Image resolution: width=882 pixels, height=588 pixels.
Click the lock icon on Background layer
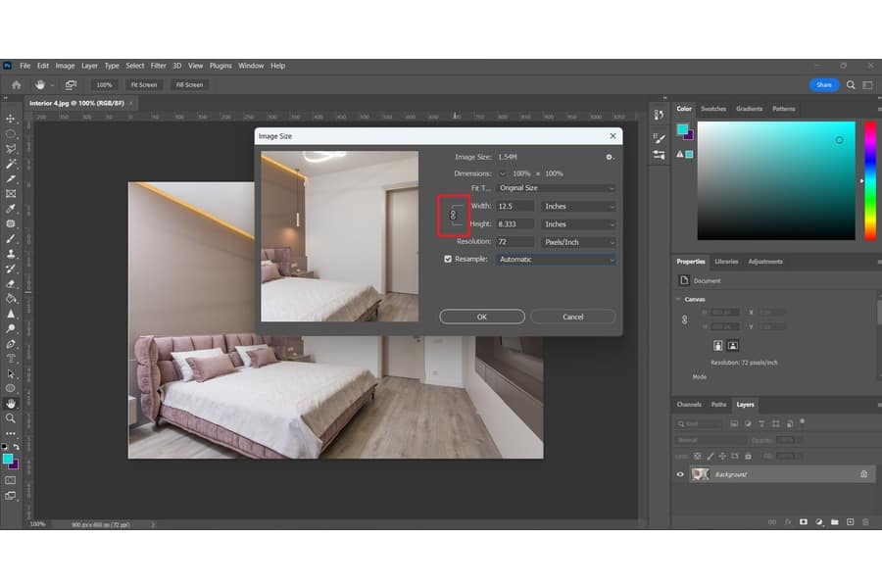863,474
